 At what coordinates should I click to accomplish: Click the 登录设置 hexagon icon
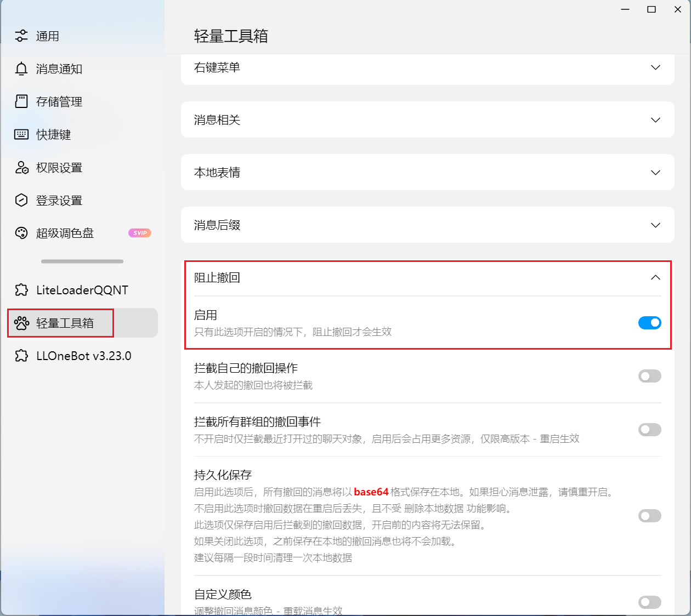(21, 200)
